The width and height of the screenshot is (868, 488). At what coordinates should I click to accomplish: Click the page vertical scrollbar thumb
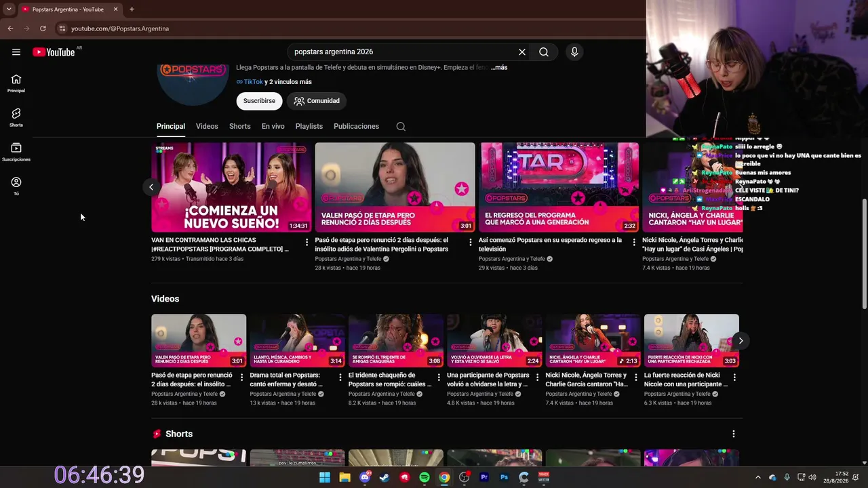click(x=864, y=253)
